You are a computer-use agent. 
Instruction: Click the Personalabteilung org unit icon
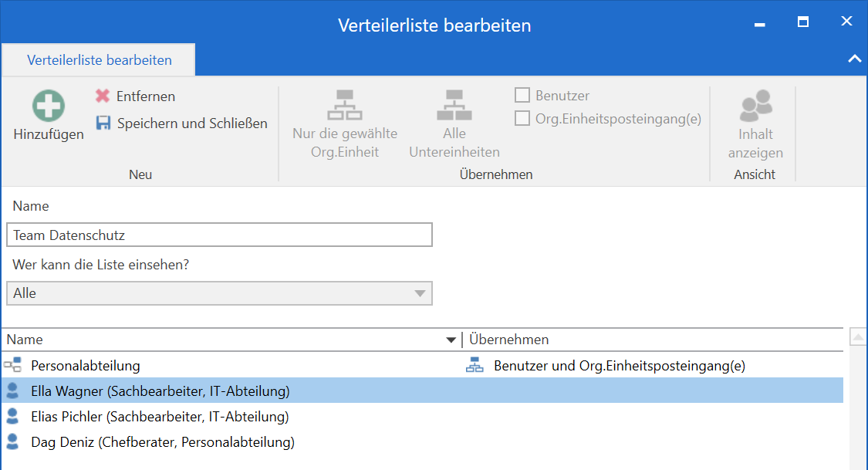point(12,366)
